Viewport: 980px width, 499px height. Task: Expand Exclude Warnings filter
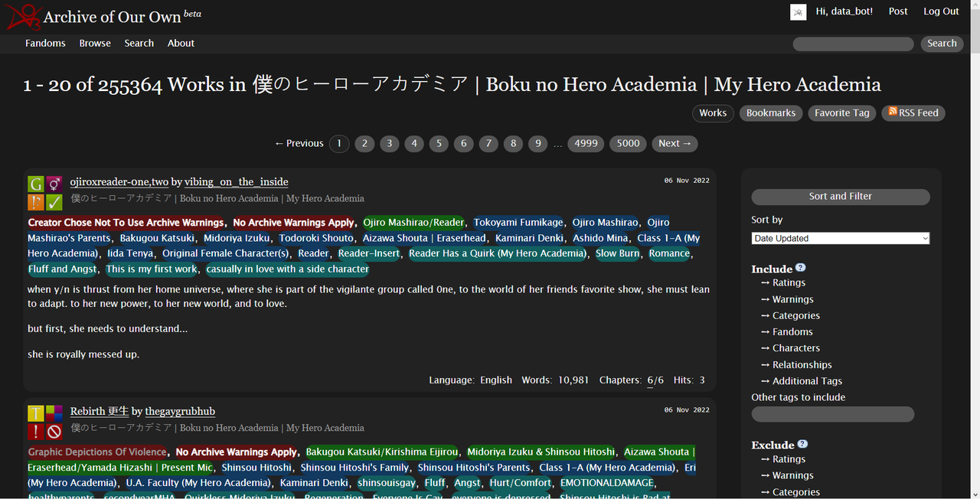(x=787, y=475)
